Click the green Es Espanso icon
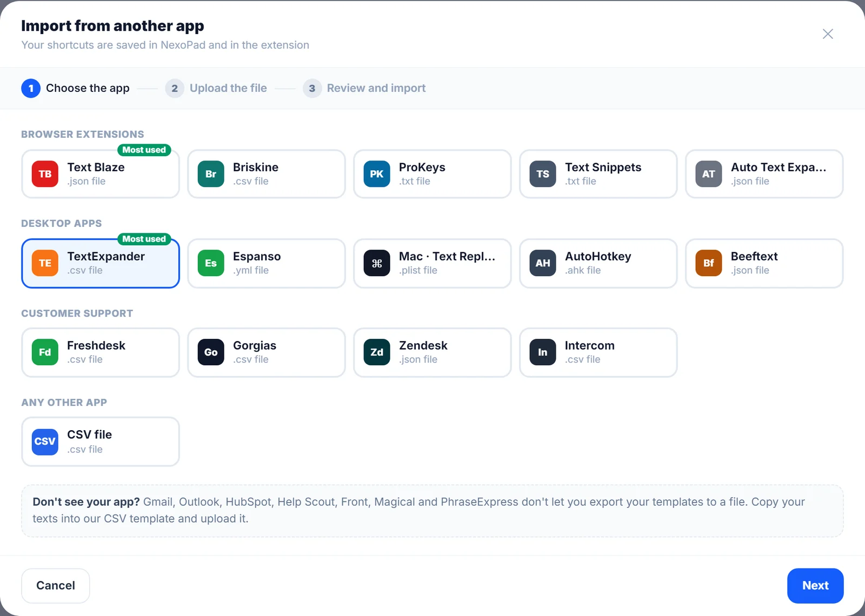Viewport: 865px width, 616px height. (211, 263)
